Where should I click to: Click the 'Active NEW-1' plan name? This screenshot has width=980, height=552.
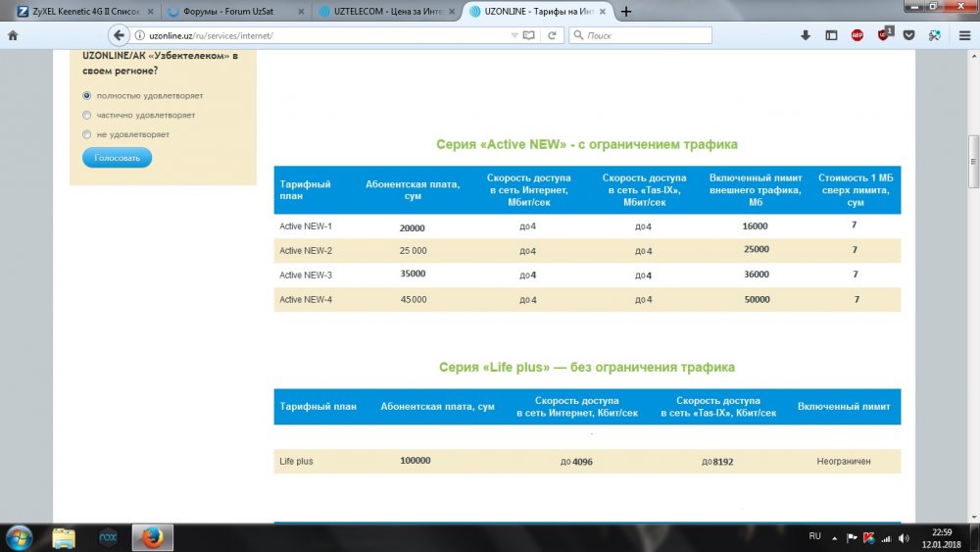[306, 226]
